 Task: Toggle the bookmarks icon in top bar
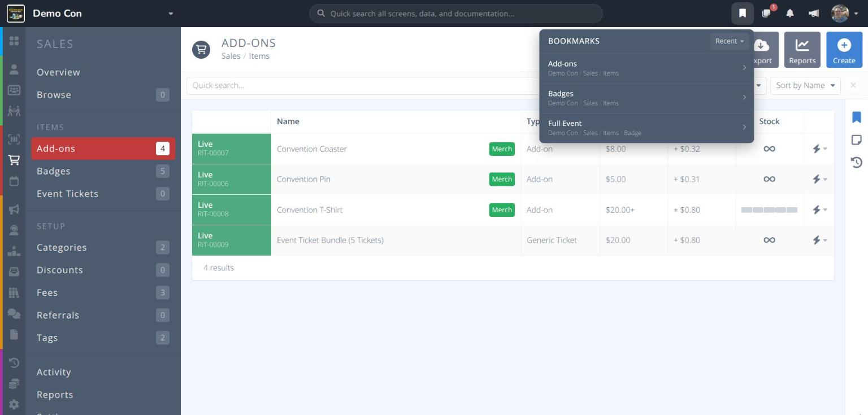coord(743,13)
